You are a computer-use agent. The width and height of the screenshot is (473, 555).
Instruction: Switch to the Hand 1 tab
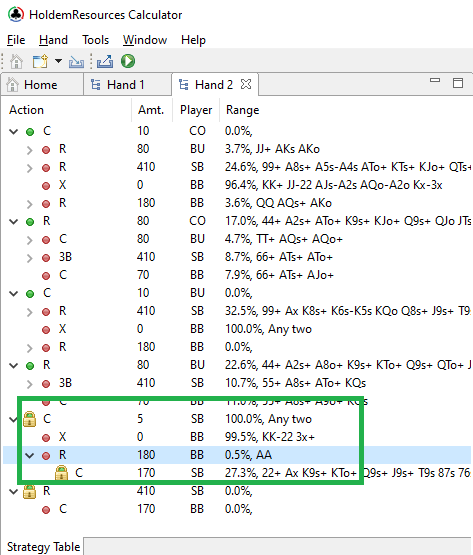click(x=127, y=85)
